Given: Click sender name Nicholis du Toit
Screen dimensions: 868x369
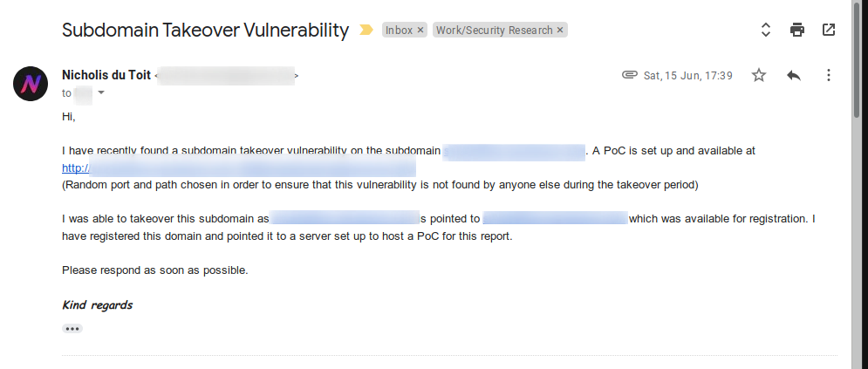Looking at the screenshot, I should (x=106, y=75).
